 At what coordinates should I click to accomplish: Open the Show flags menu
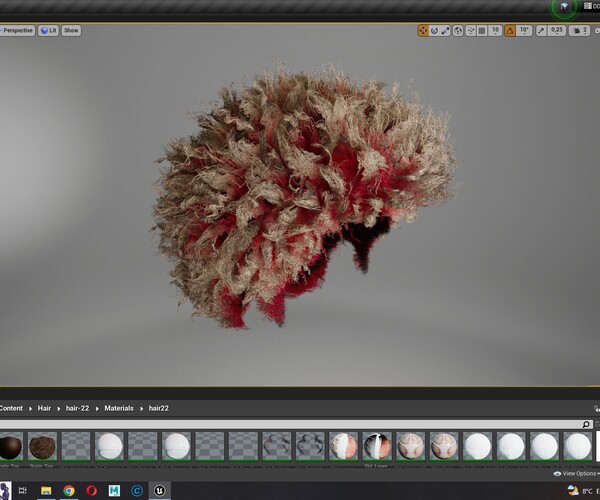pyautogui.click(x=71, y=31)
